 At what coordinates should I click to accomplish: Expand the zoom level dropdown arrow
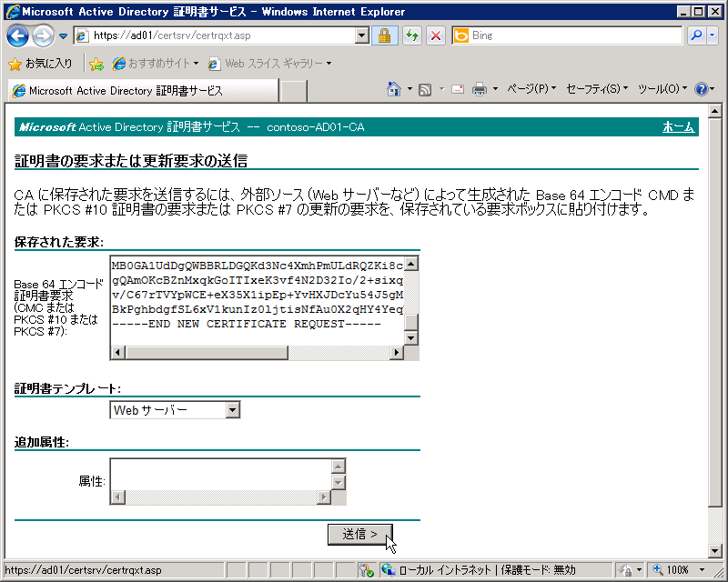[x=702, y=570]
